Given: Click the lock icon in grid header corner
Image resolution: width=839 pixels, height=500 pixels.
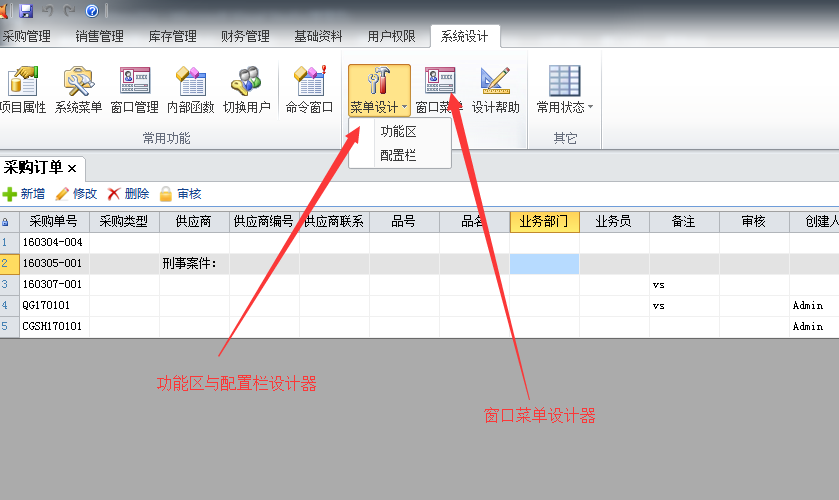Looking at the screenshot, I should tap(5, 222).
